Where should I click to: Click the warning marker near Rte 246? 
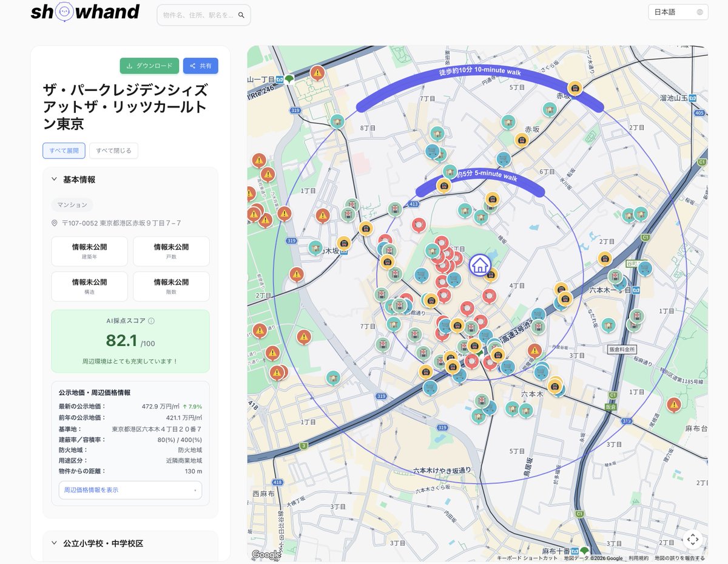point(317,73)
